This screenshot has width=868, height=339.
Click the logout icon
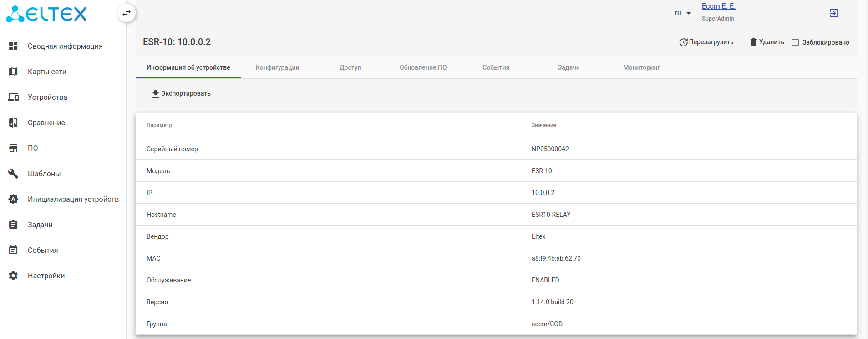[834, 13]
